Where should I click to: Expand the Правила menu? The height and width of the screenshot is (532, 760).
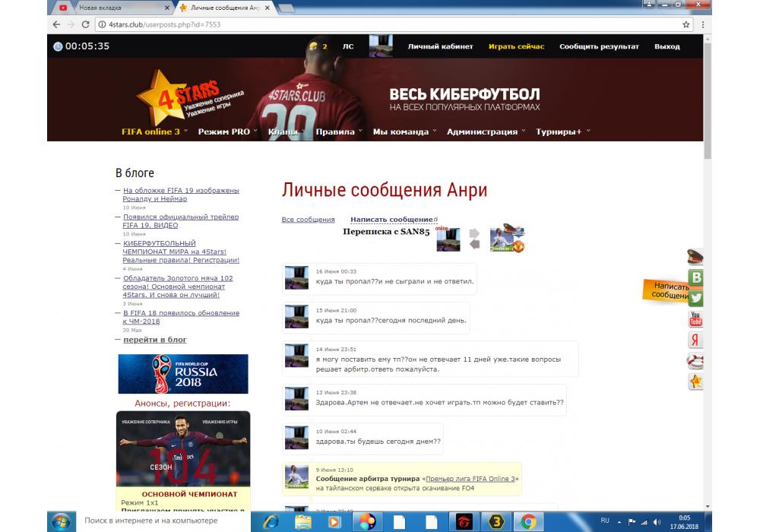(339, 131)
